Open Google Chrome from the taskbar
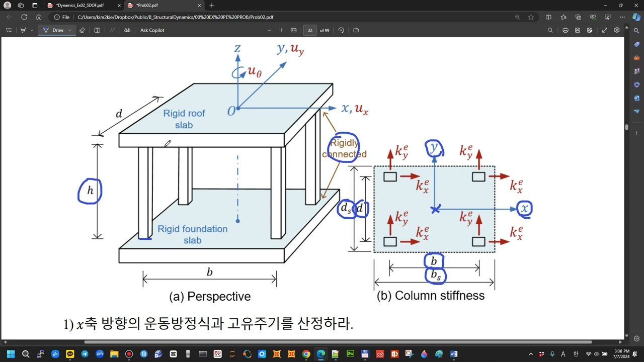The width and height of the screenshot is (644, 362). point(306,354)
